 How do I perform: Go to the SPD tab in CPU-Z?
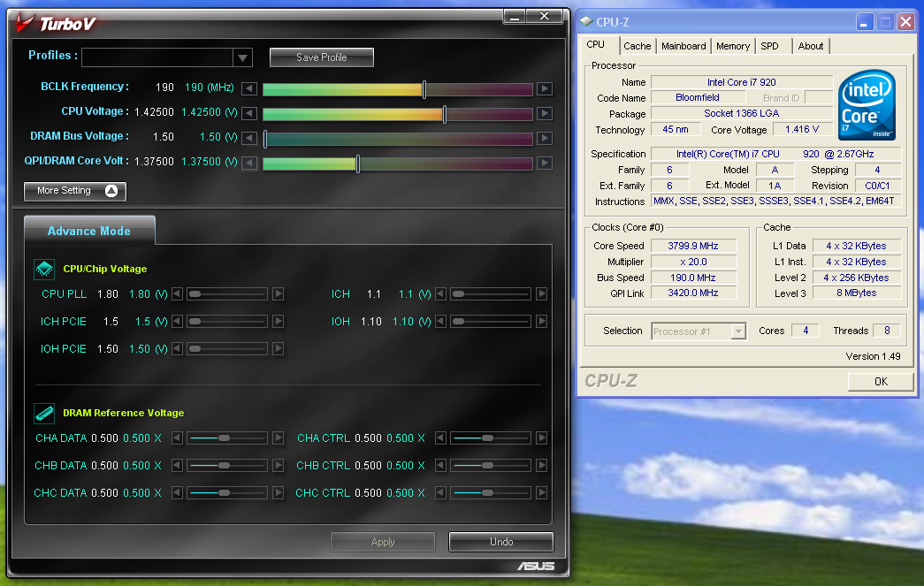769,46
